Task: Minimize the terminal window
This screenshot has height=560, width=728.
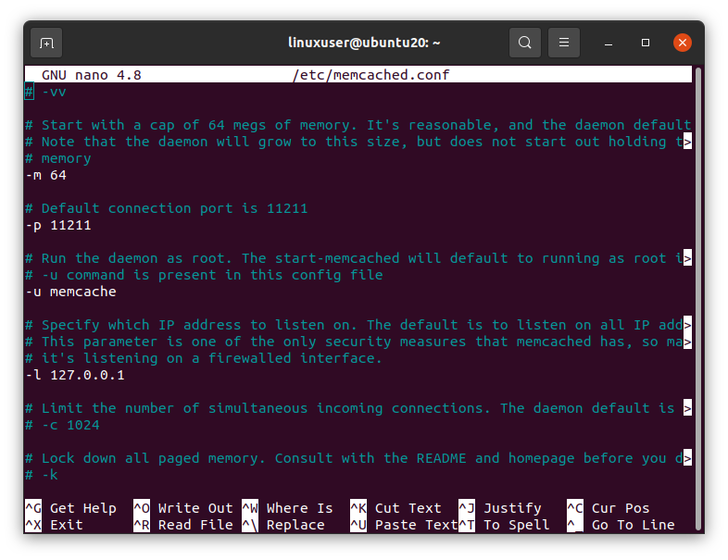Action: [609, 44]
